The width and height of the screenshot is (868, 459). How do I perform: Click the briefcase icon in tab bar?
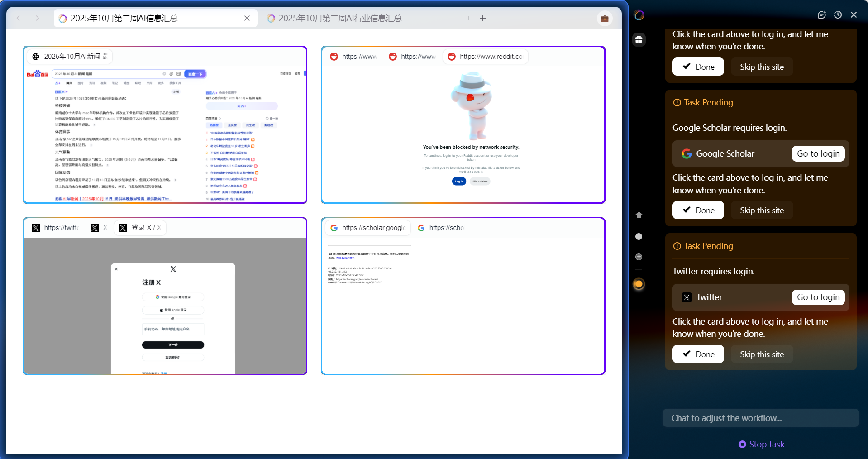[604, 19]
